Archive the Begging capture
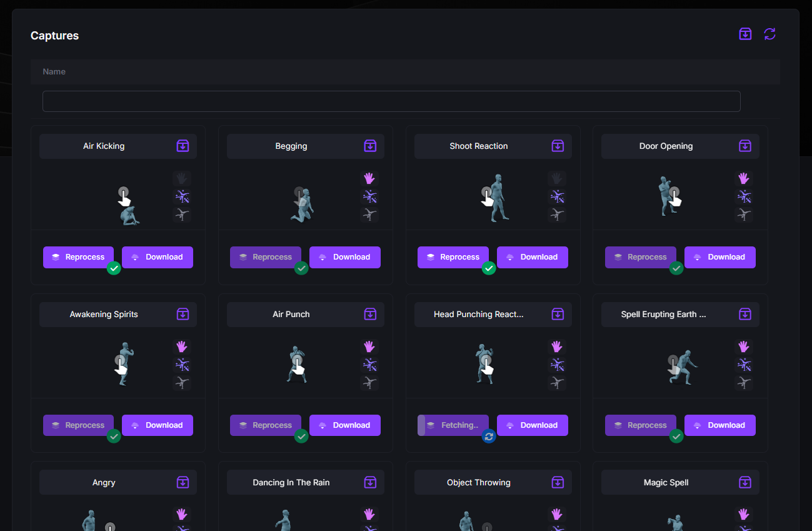 (x=370, y=146)
